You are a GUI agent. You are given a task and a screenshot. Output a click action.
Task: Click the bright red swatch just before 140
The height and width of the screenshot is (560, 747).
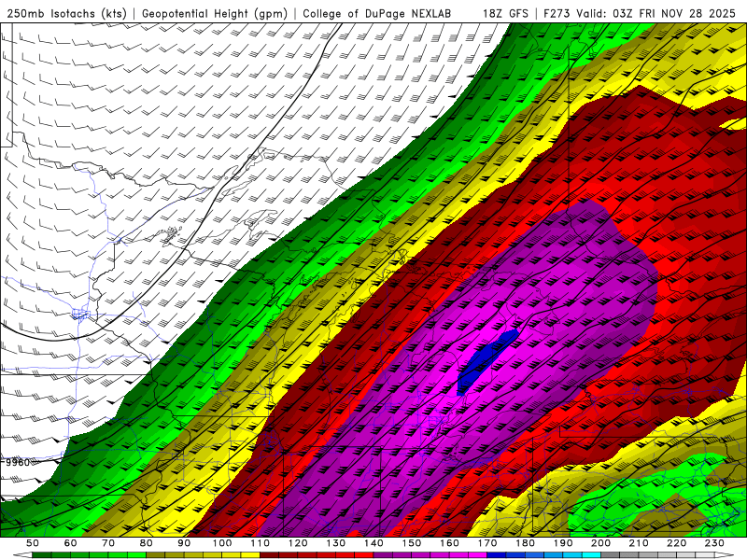(x=364, y=555)
